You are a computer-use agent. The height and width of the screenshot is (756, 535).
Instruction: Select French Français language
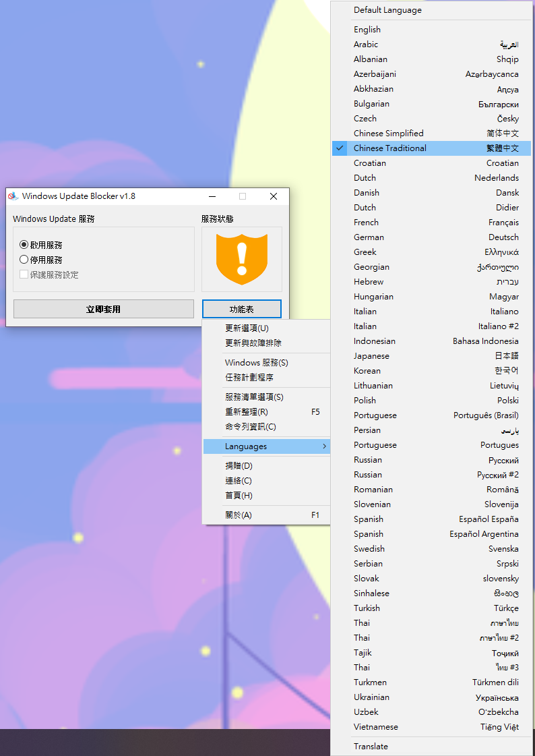coord(431,223)
